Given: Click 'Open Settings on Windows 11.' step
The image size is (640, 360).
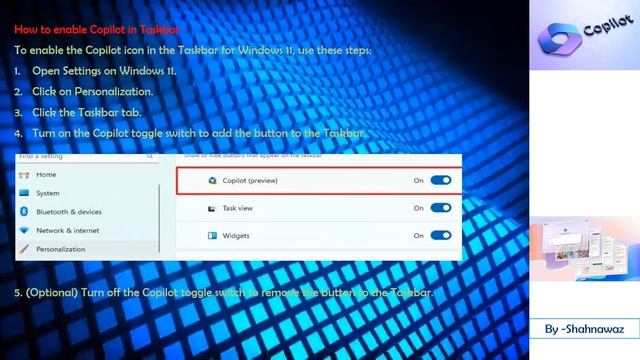Looking at the screenshot, I should coord(104,71).
